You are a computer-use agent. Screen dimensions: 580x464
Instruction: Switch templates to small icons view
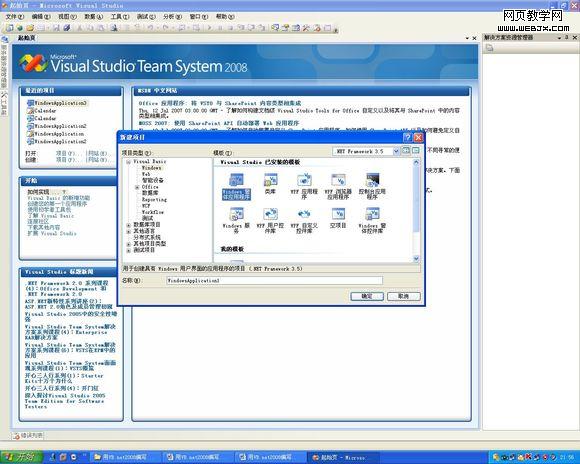click(x=416, y=151)
